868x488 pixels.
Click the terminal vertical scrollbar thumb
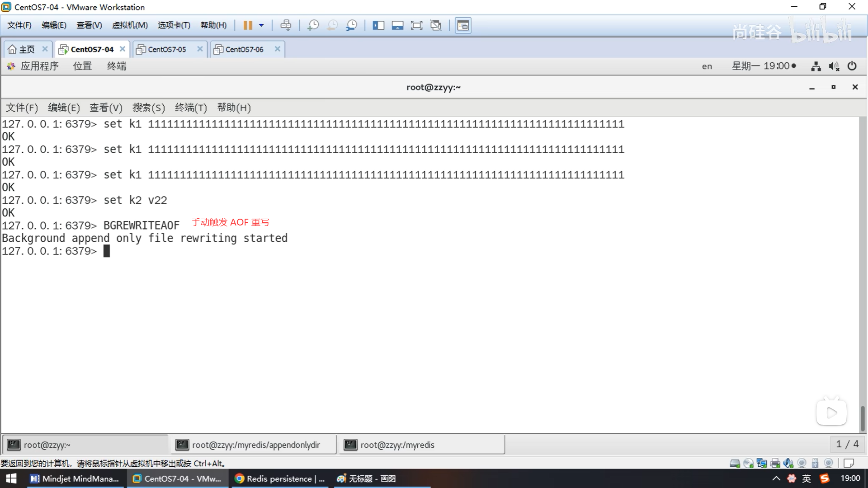pyautogui.click(x=863, y=418)
